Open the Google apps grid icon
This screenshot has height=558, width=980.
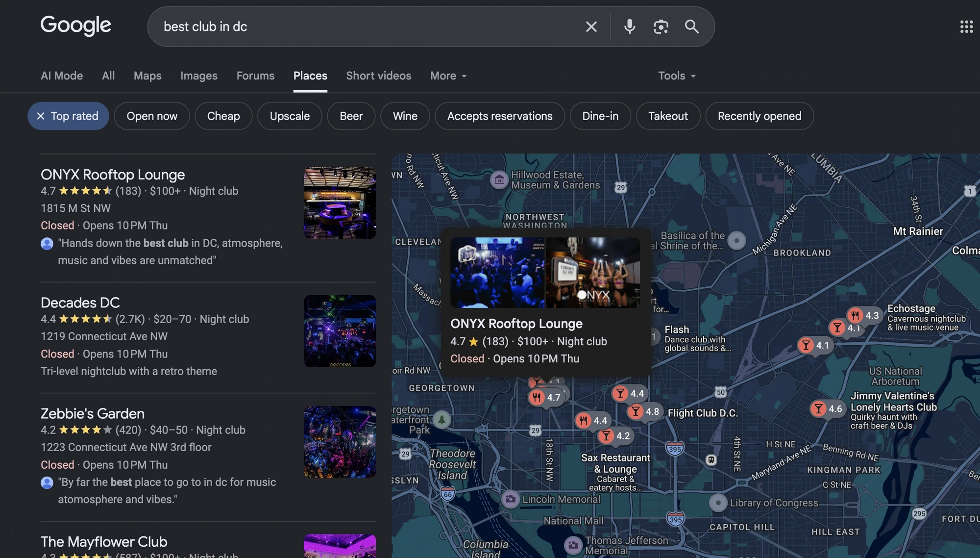[x=966, y=26]
